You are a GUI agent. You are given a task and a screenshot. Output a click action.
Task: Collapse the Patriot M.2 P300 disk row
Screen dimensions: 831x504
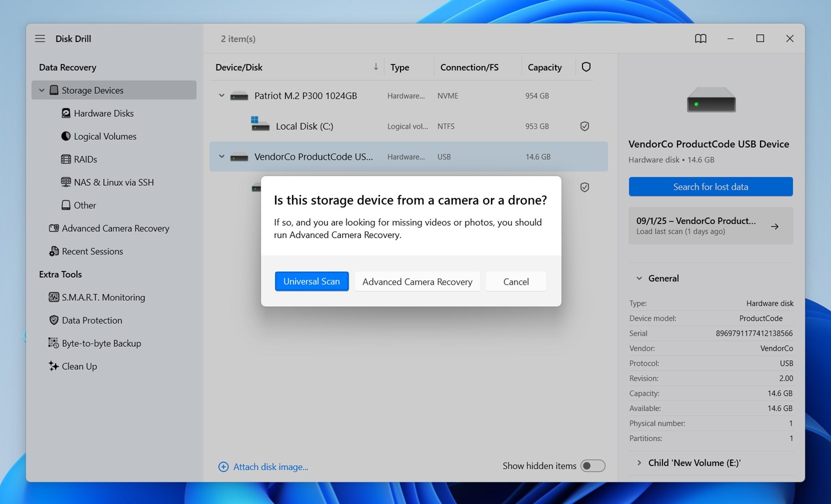[222, 96]
